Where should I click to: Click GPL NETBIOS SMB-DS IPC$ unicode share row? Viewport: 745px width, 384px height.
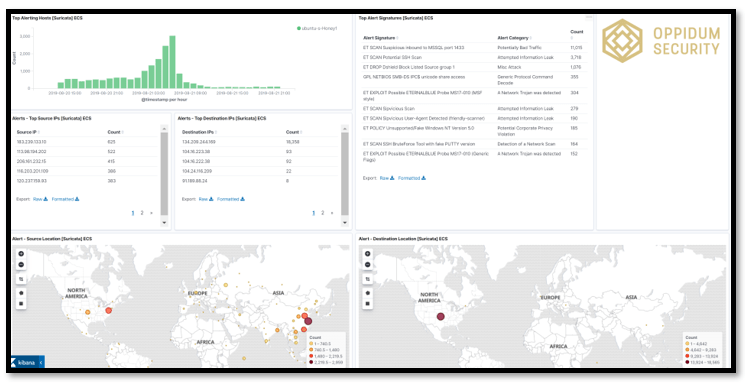click(475, 79)
